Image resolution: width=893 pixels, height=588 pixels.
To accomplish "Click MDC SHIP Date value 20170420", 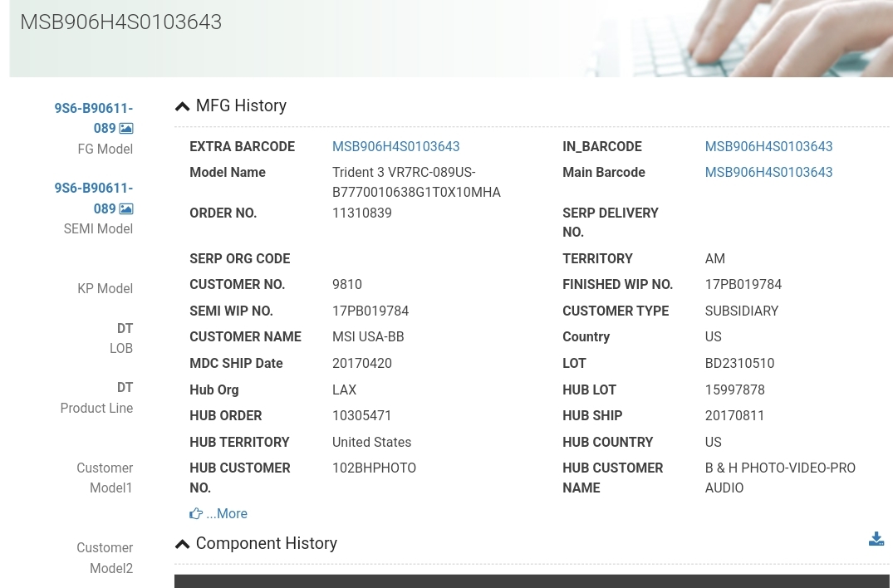I will coord(362,363).
